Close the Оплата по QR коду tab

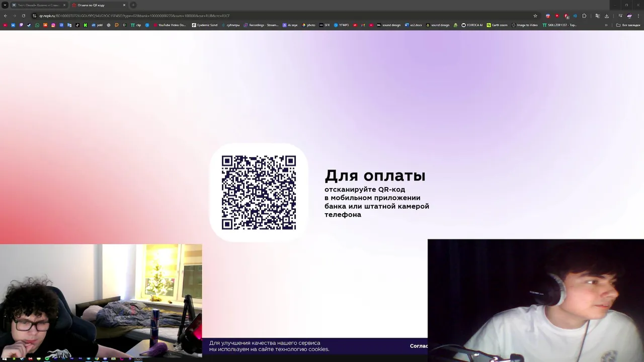pos(124,5)
